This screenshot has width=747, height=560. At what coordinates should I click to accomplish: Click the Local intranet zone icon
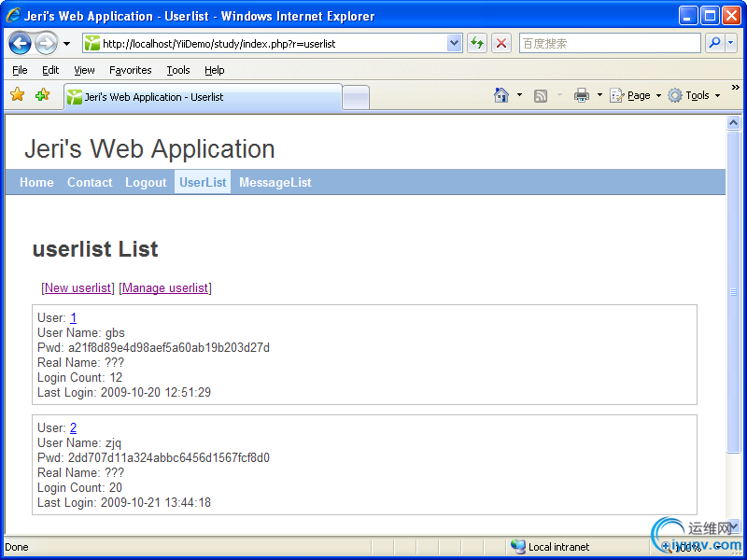coord(518,547)
